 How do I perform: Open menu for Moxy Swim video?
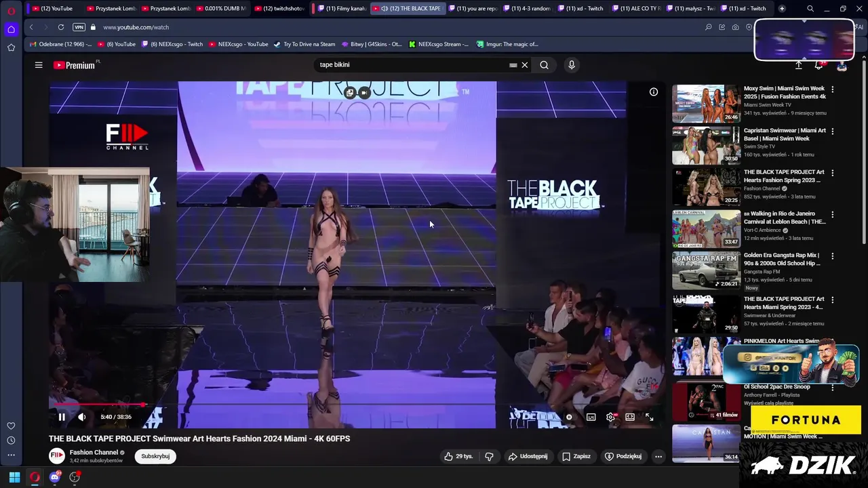click(x=833, y=89)
